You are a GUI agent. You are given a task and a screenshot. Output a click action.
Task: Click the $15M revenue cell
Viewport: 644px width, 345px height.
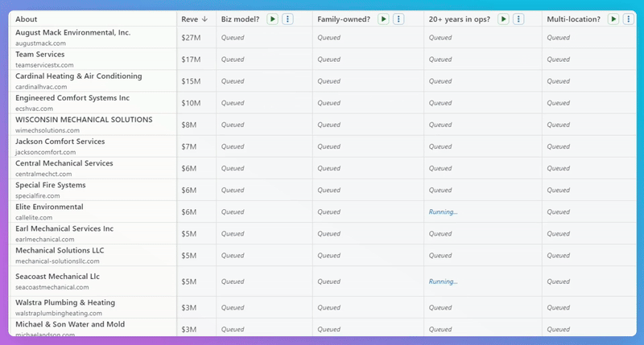[x=196, y=80]
